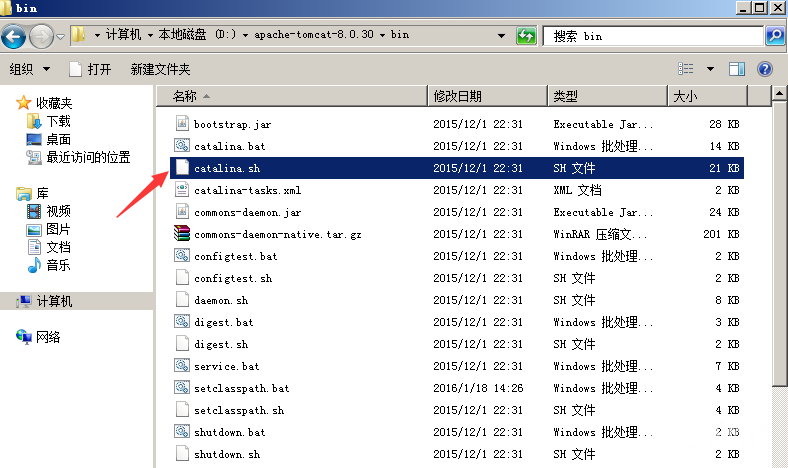Expand the view options dropdown arrow
Screen dimensions: 788x468
click(711, 69)
